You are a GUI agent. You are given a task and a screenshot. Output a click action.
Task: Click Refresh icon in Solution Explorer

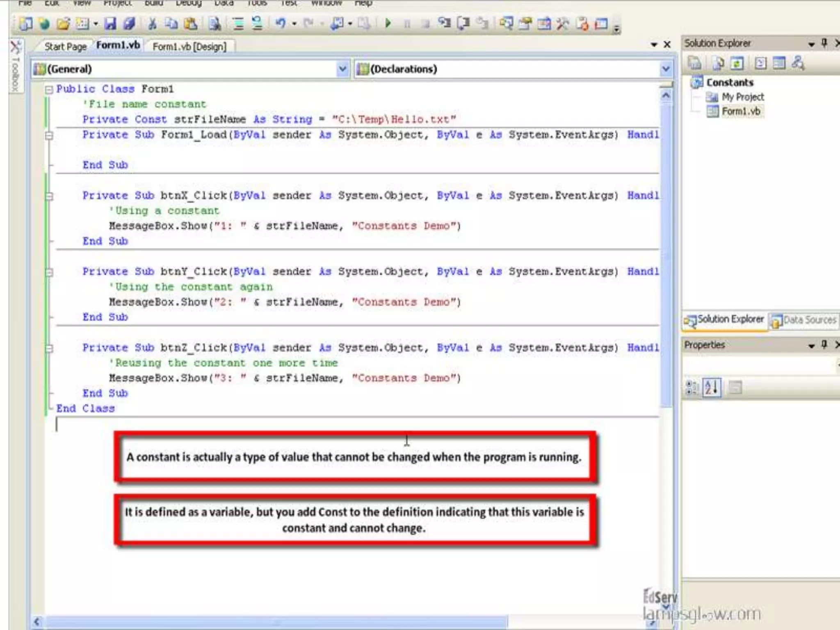tap(737, 63)
